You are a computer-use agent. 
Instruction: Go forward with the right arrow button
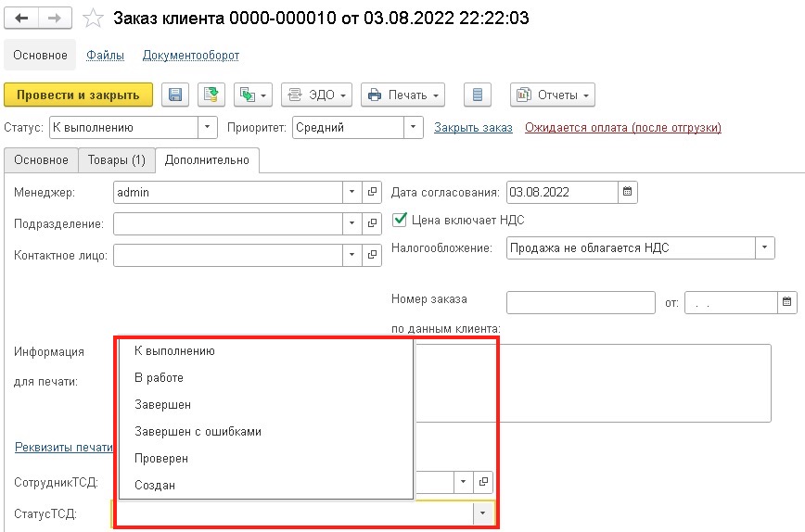point(55,19)
